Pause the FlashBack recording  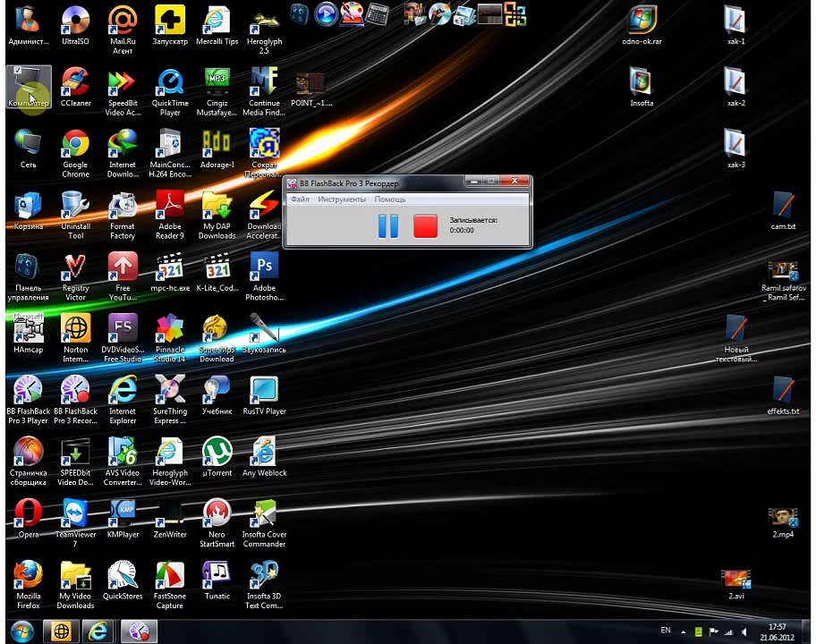point(387,225)
